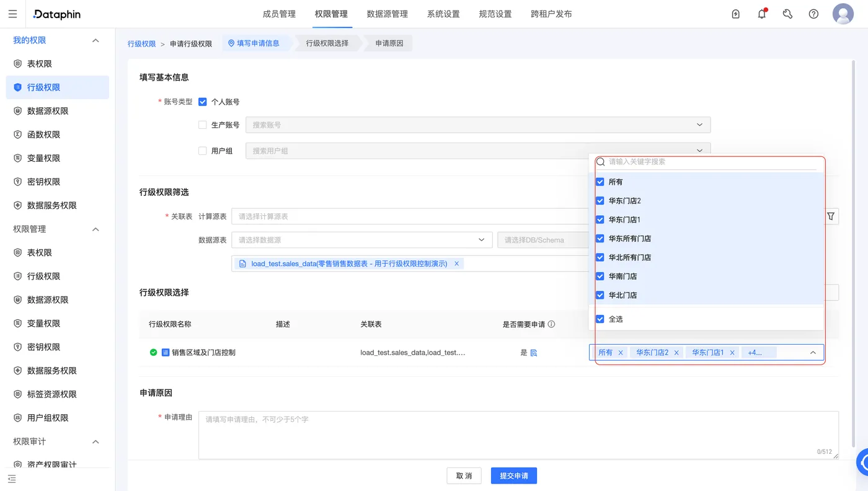Image resolution: width=868 pixels, height=491 pixels.
Task: Click the 取消 button
Action: point(464,476)
